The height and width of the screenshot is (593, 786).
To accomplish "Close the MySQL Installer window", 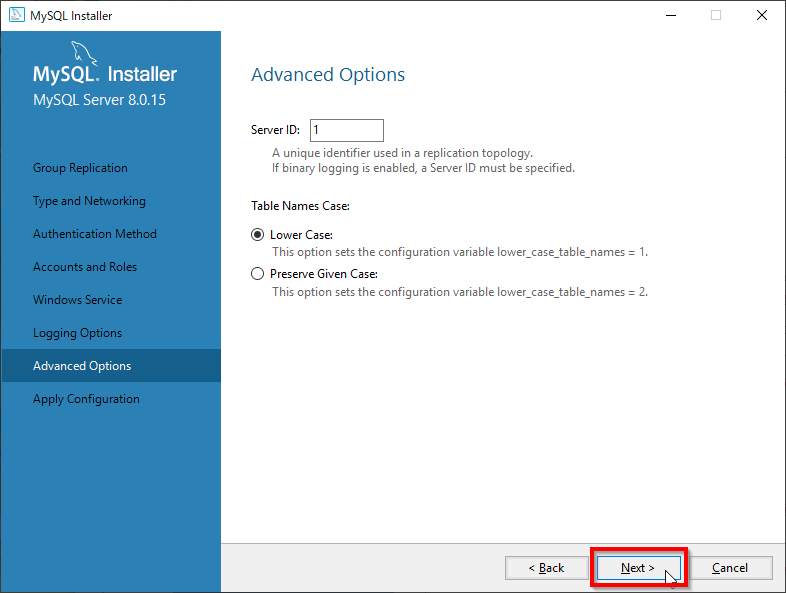I will pos(762,16).
